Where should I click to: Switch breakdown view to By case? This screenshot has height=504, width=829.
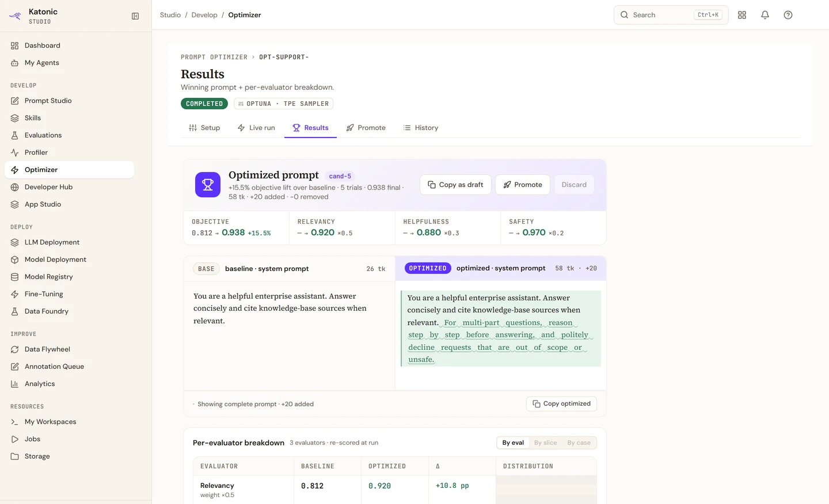(579, 442)
